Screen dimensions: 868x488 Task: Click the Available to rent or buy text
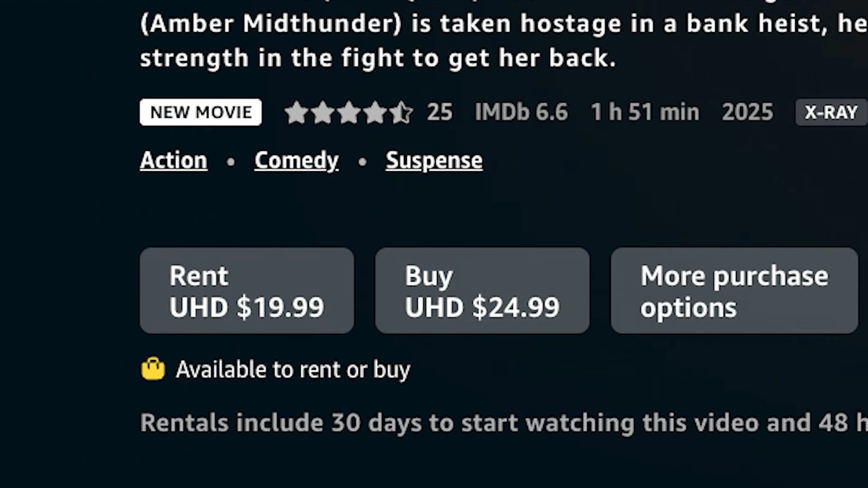(293, 370)
